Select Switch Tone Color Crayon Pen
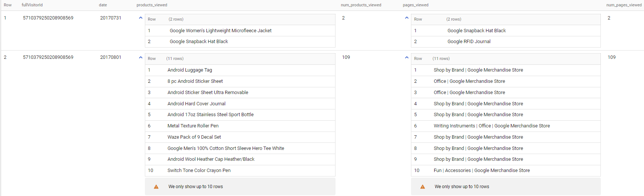Viewport: 644px width, 196px height. (x=199, y=171)
